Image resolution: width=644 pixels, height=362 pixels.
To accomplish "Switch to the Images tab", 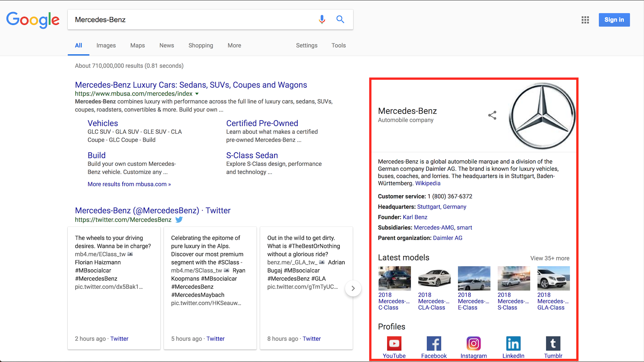I will [x=106, y=45].
